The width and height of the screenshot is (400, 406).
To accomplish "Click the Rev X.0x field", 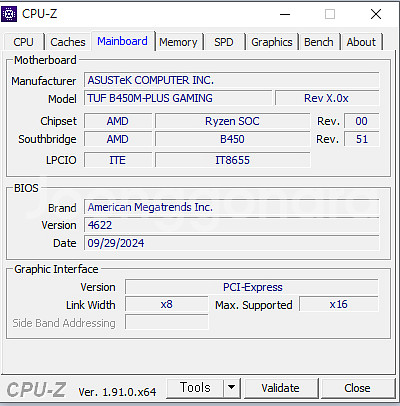I will point(327,98).
